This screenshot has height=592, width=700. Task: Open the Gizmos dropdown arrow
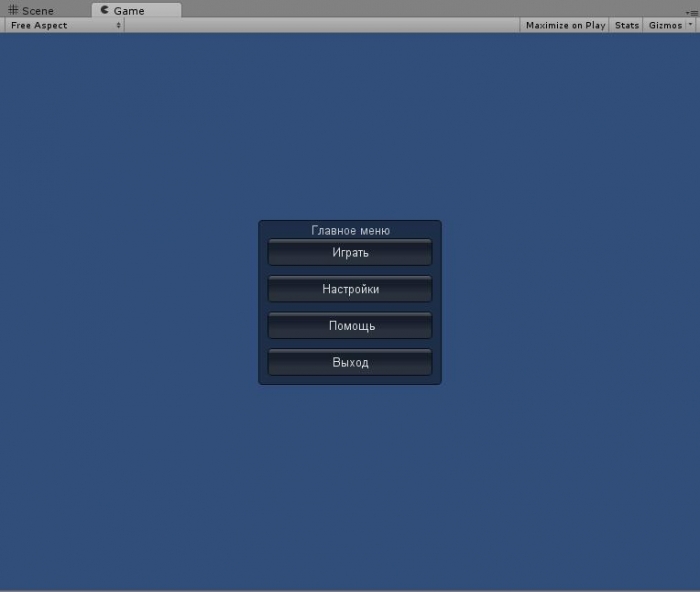pos(691,25)
